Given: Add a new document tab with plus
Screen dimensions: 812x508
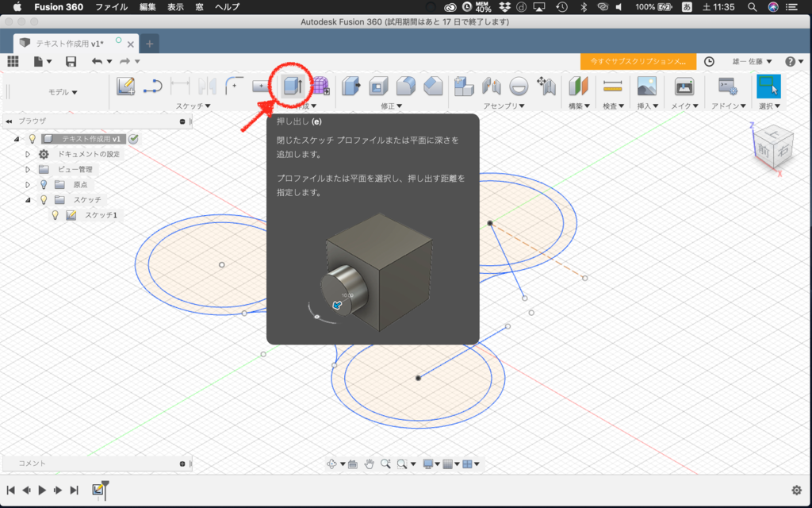Looking at the screenshot, I should tap(150, 44).
